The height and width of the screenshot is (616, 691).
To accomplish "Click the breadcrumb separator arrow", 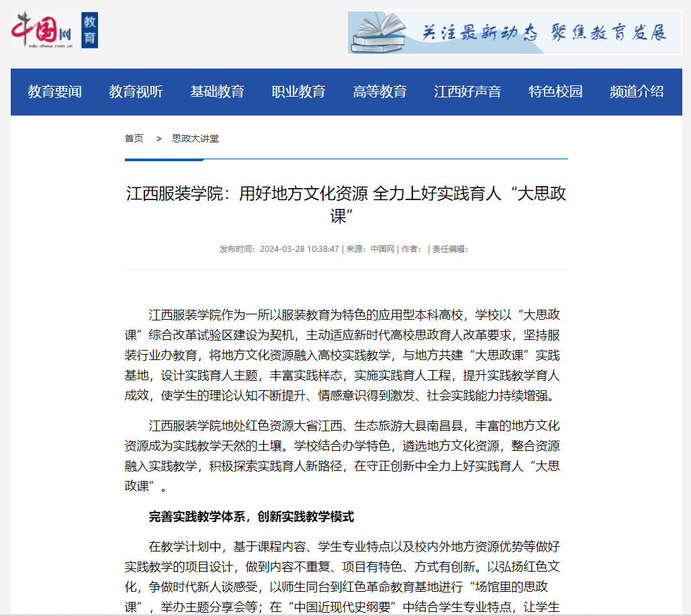I will point(159,138).
